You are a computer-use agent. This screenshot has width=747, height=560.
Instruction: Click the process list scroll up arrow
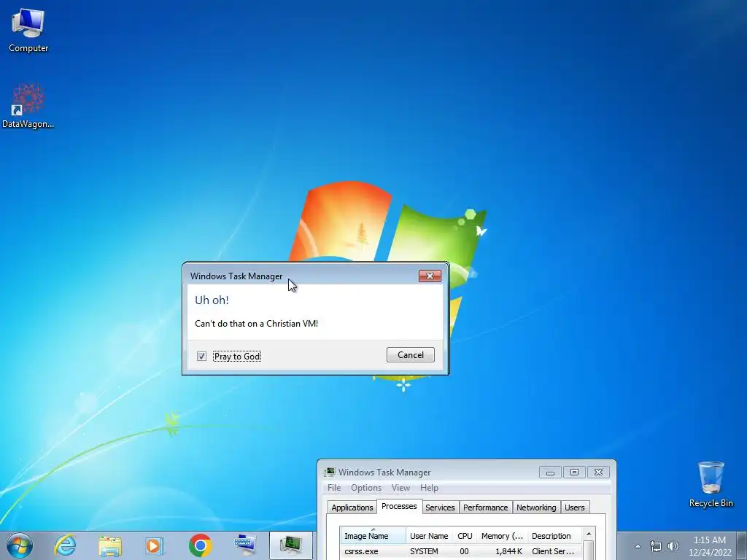tap(589, 534)
